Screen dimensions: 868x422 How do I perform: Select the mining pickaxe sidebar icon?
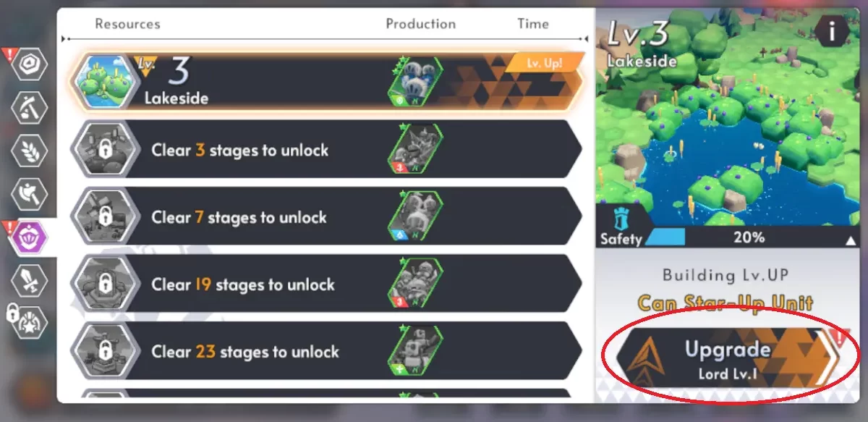click(30, 108)
